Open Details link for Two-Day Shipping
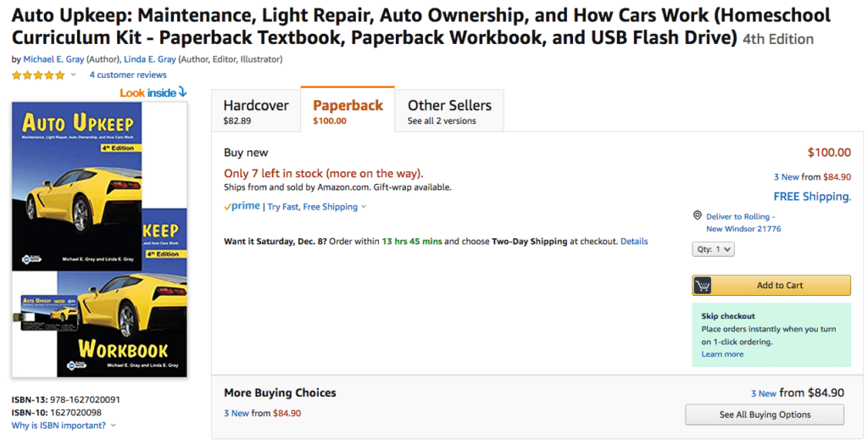Viewport: 868px width, 440px height. point(634,242)
